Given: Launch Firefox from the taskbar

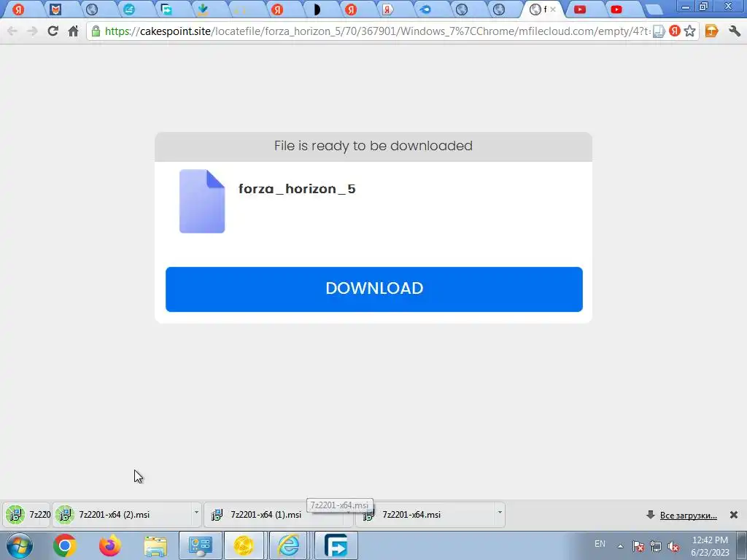Looking at the screenshot, I should click(x=109, y=545).
